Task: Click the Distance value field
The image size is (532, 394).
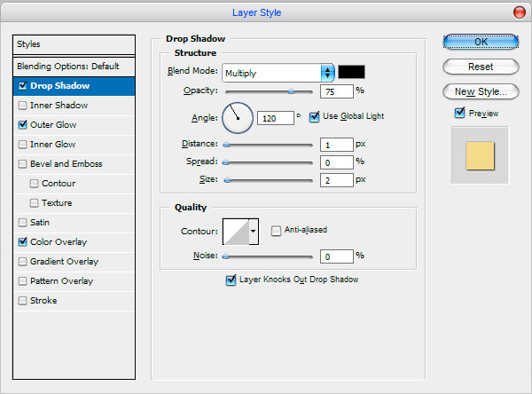Action: click(337, 145)
